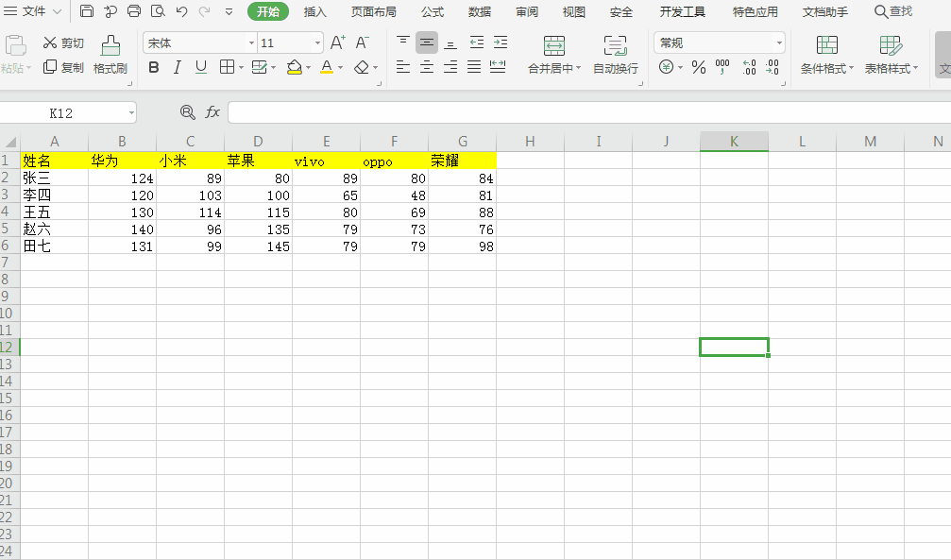Click the Save icon in quick toolbar

pos(87,11)
